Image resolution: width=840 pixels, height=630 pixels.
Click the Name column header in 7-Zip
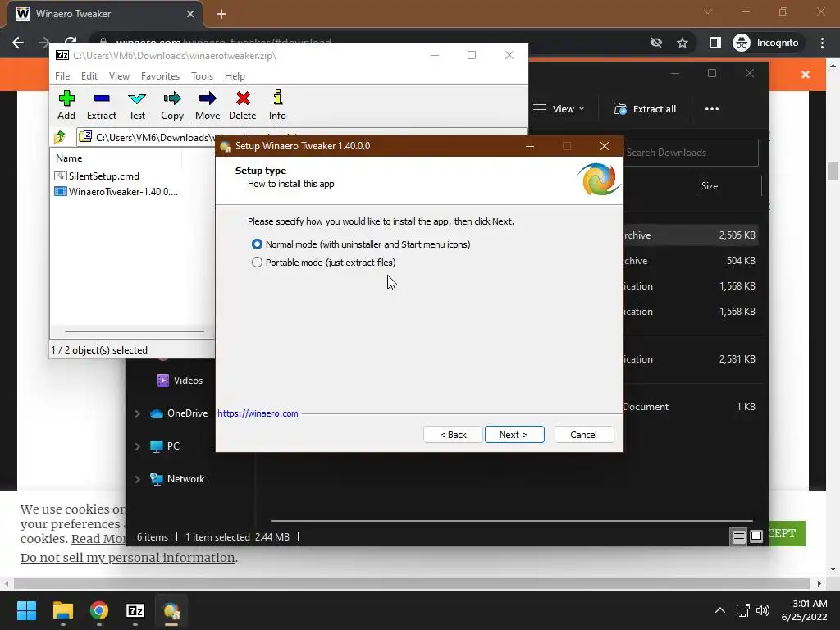click(69, 158)
